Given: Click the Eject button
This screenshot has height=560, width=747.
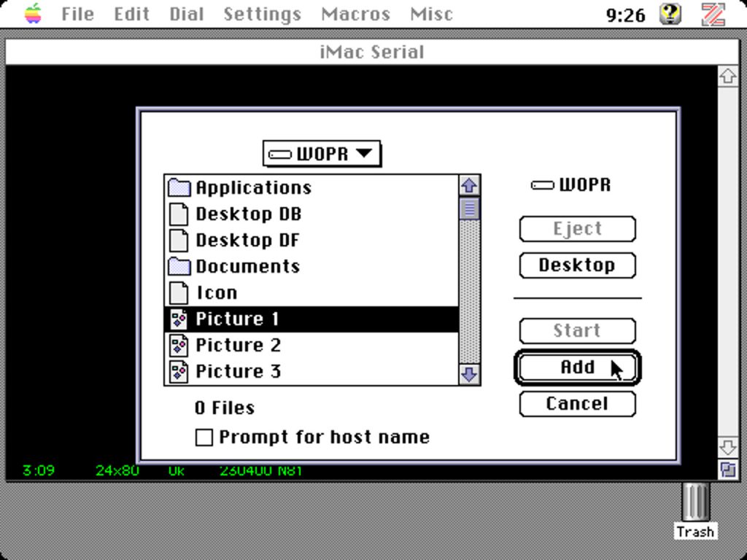Looking at the screenshot, I should tap(578, 229).
